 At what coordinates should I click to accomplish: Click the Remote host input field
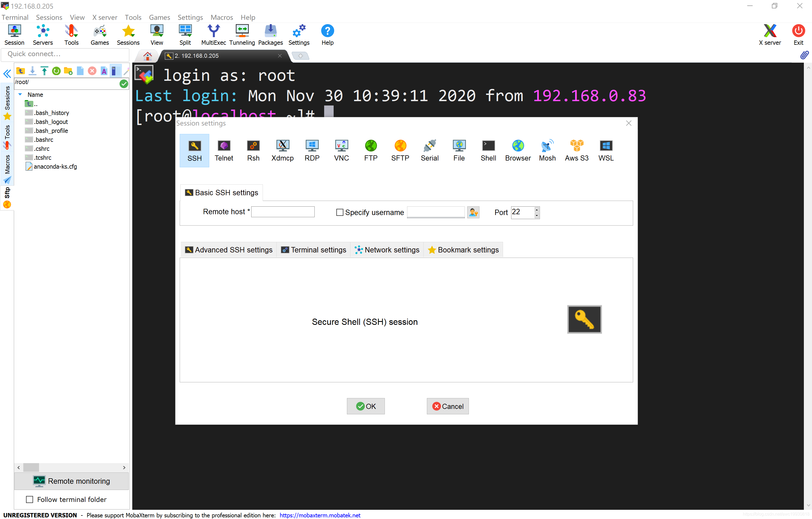283,212
